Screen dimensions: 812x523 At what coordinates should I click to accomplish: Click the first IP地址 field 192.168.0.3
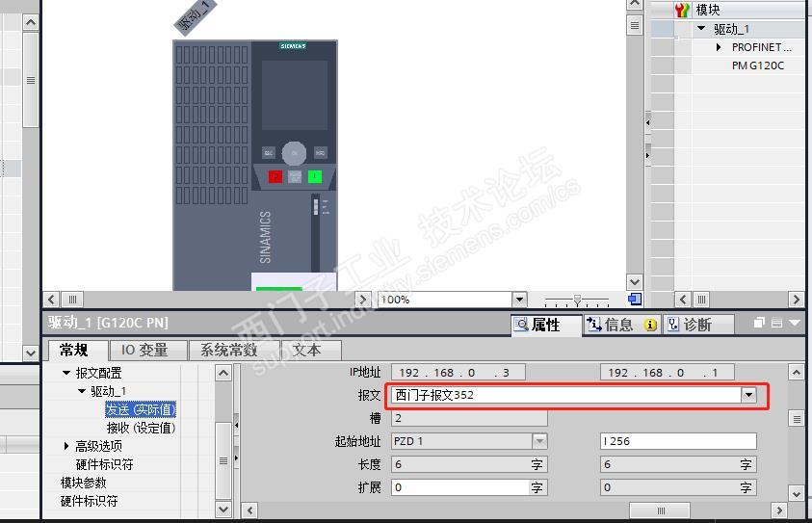458,373
